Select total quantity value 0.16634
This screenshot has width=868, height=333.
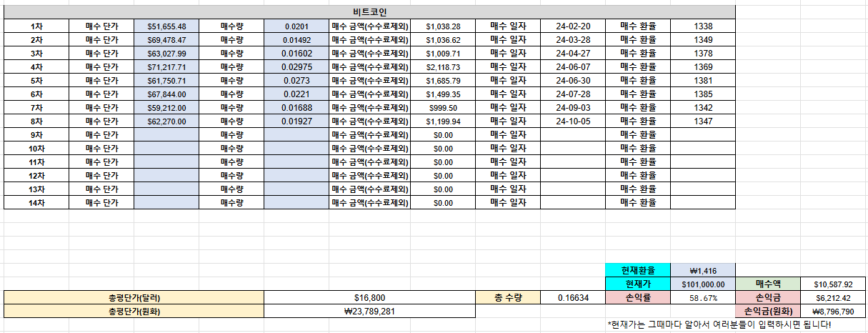[x=573, y=298]
